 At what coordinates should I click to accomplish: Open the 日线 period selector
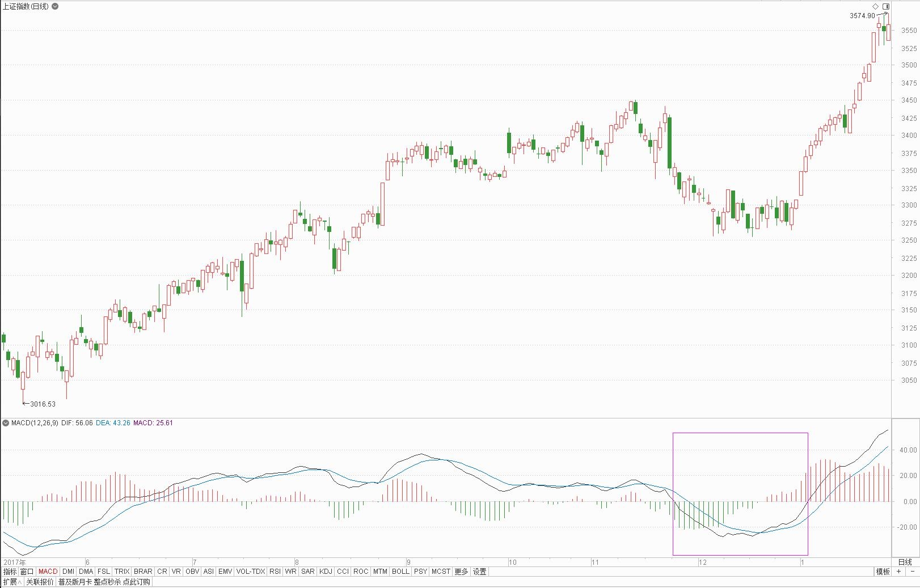tap(905, 562)
